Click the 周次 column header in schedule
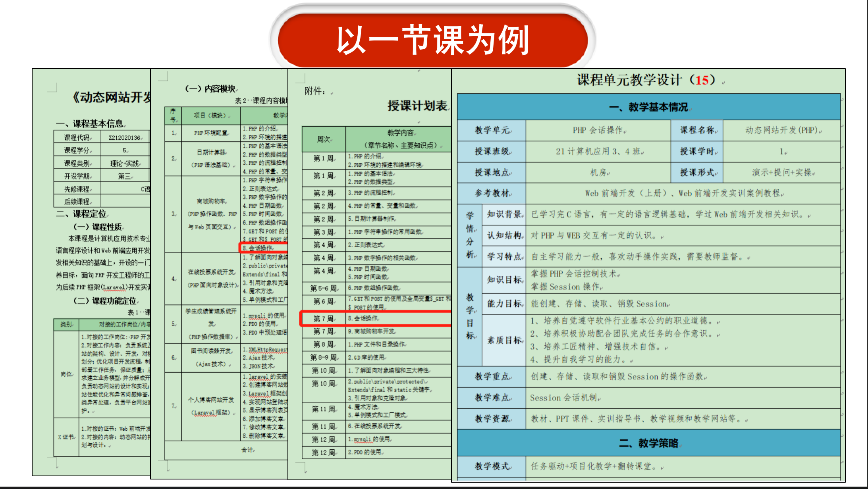Screen dimensions: 868x489 pos(324,139)
